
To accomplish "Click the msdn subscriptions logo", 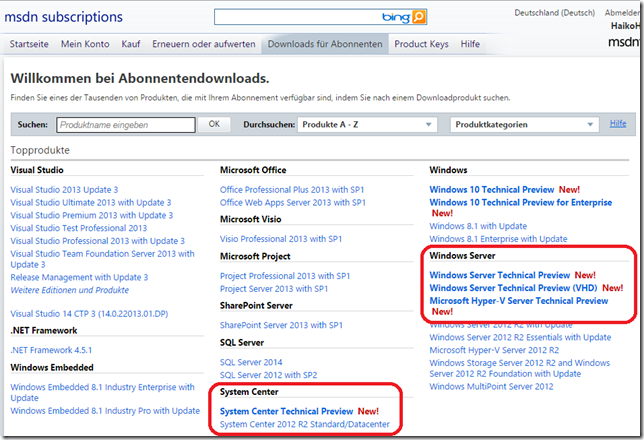I will pos(64,17).
